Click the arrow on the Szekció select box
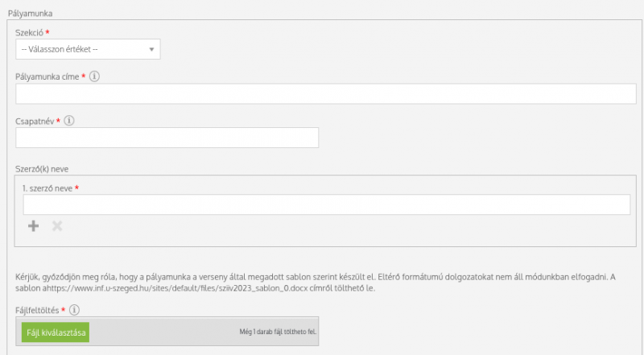 (x=151, y=50)
